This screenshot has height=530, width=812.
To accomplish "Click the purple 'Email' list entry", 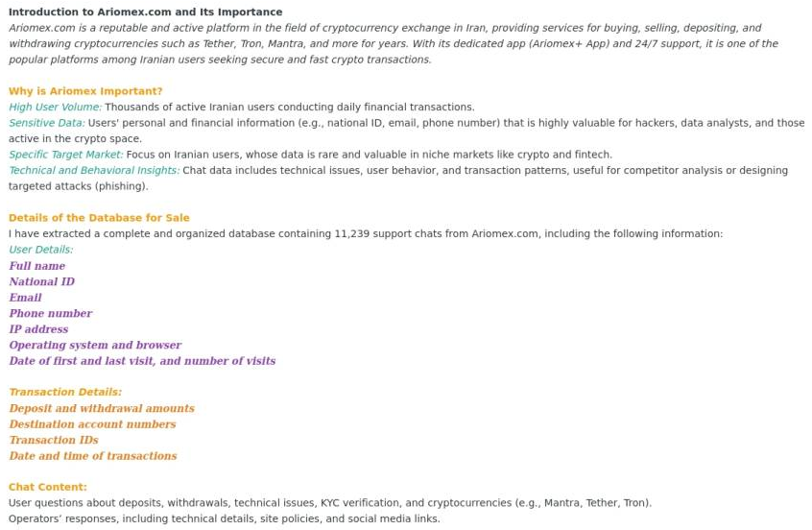I will pos(25,298).
